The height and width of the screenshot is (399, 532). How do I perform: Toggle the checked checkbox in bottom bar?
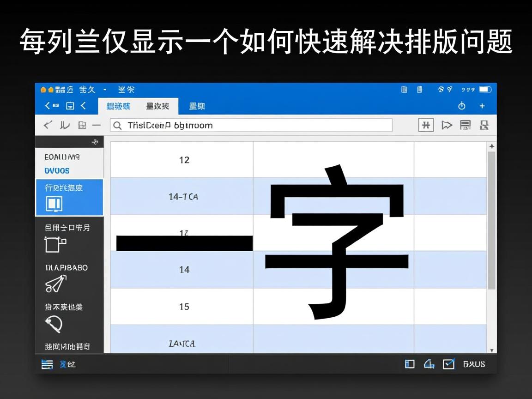(448, 364)
